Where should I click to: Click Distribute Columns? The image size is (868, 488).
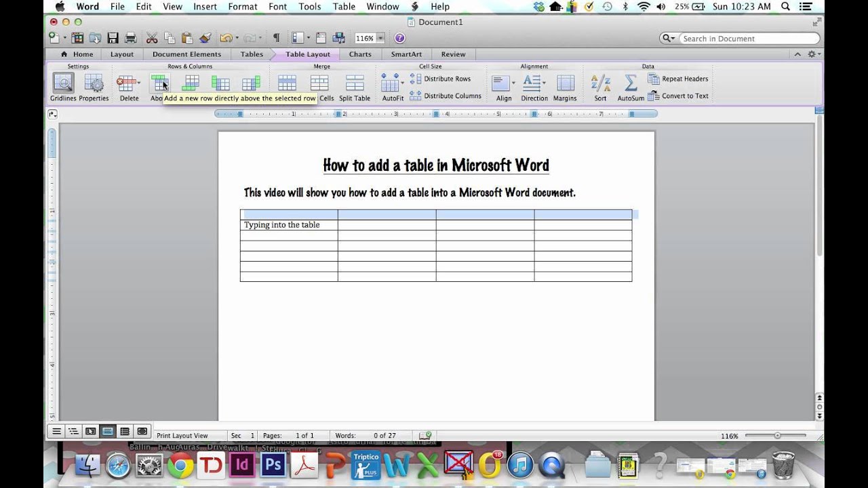tap(446, 96)
